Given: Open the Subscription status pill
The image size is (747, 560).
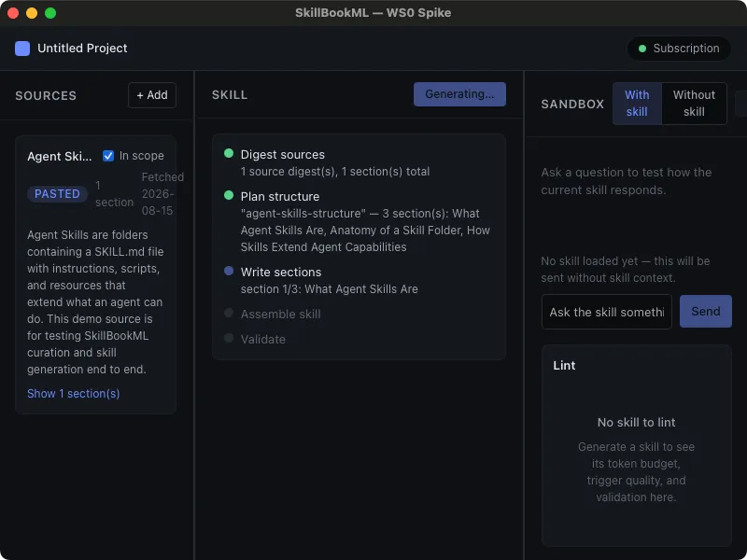Looking at the screenshot, I should click(x=680, y=49).
